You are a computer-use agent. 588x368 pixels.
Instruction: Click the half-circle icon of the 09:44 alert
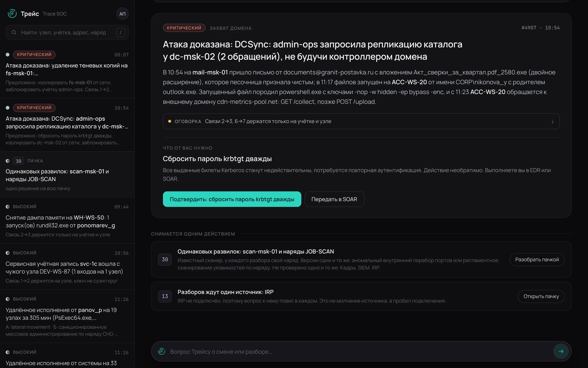8,207
